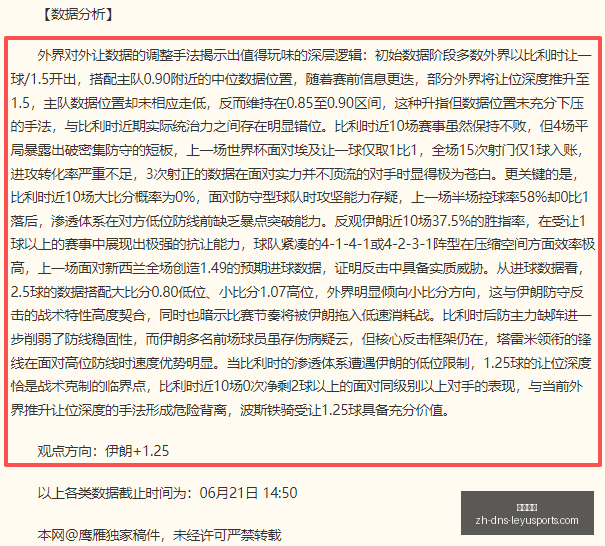Click the line starting 局暴露出破密集防守的短板

click(x=296, y=150)
